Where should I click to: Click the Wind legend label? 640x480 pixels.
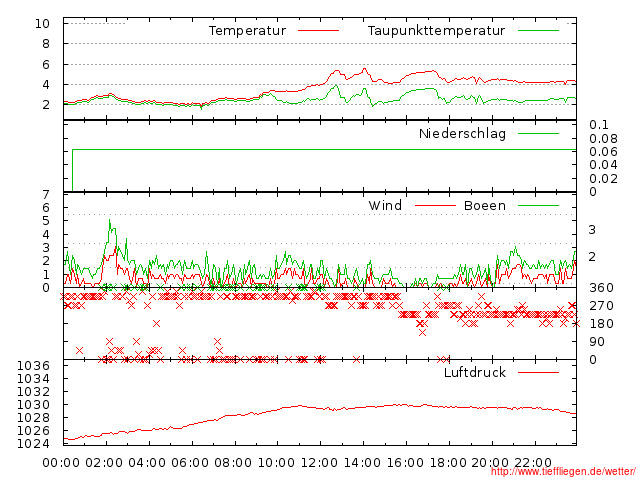tap(385, 205)
